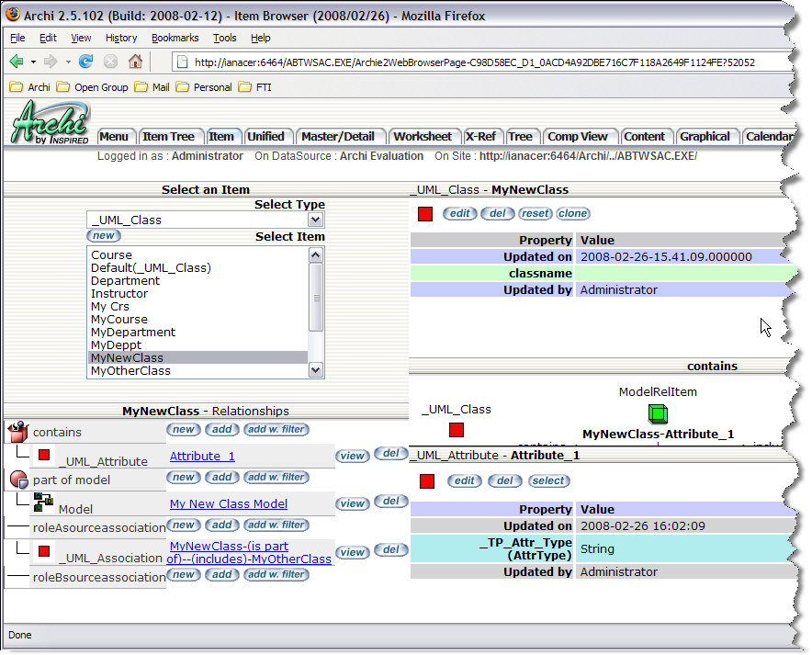Click the clone button for MyNewClass

click(572, 213)
